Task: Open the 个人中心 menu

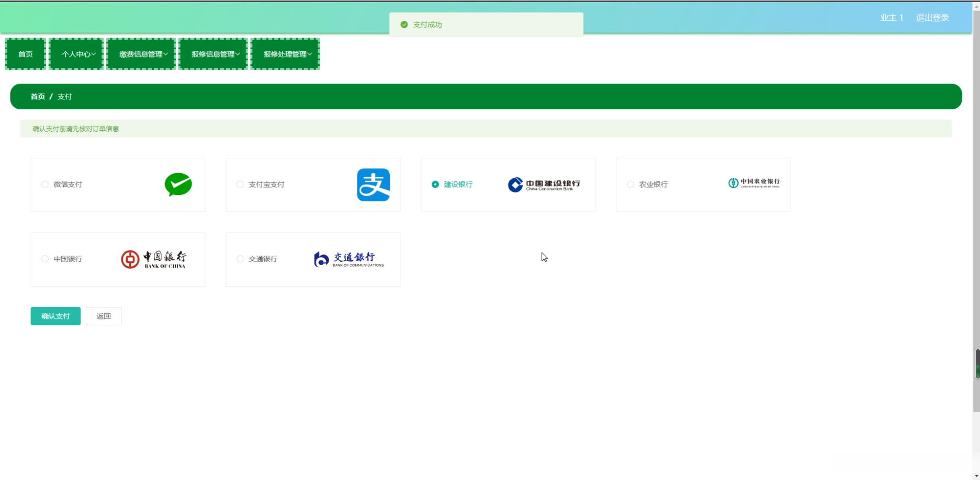Action: (76, 54)
